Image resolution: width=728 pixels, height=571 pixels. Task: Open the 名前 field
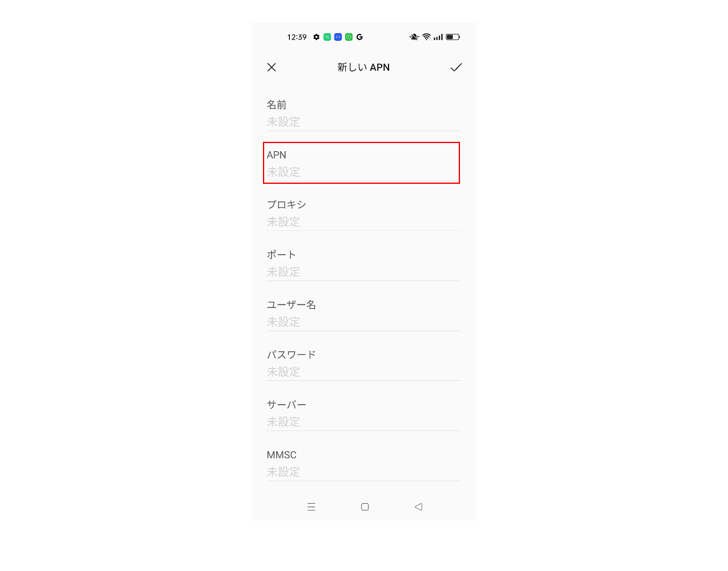coord(363,114)
